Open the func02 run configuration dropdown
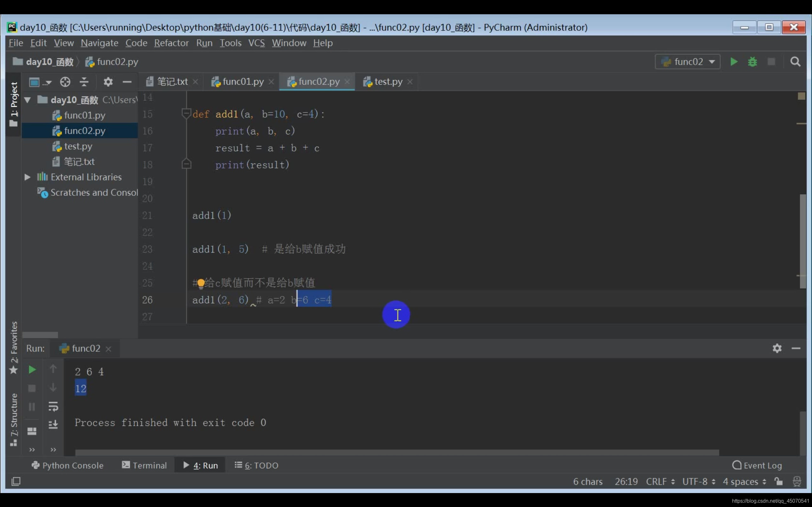Screen dimensions: 812x507 pyautogui.click(x=688, y=62)
